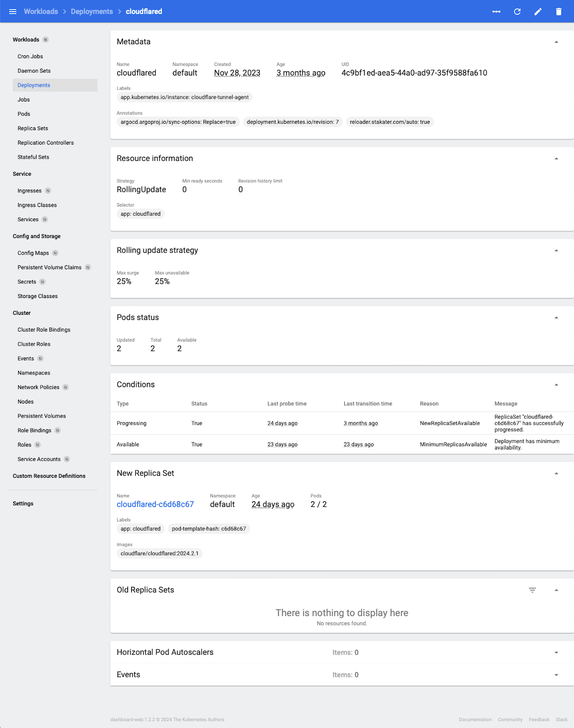Image resolution: width=574 pixels, height=728 pixels.
Task: Click the MinimumReplicasAvailable reason cell
Action: [x=453, y=445]
